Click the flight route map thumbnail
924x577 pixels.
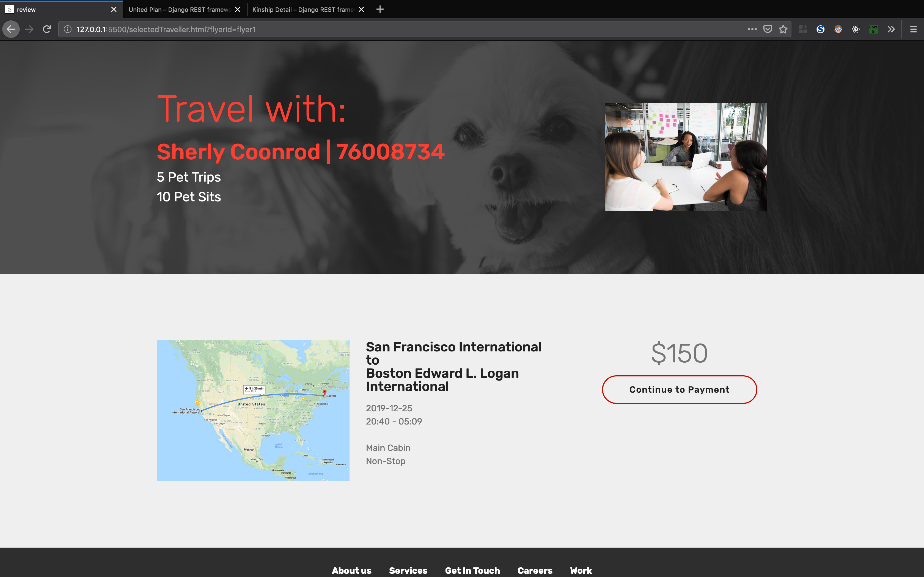pos(253,410)
